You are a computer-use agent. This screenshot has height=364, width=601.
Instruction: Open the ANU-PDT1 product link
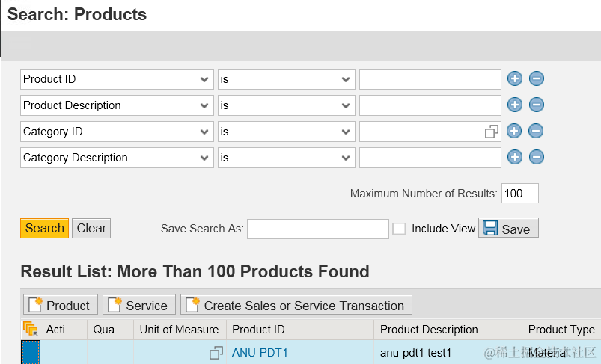[x=260, y=352]
